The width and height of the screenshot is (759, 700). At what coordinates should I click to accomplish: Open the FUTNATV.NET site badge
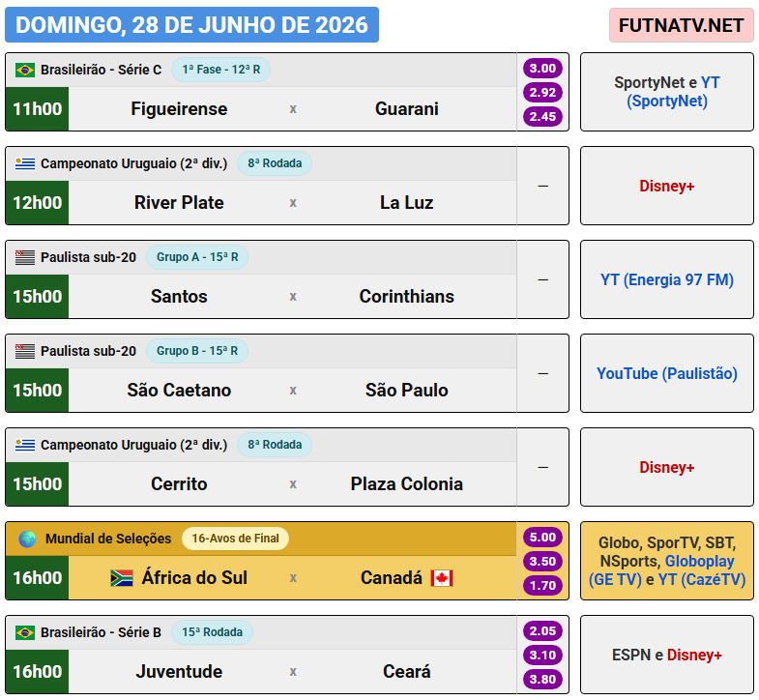tap(681, 25)
